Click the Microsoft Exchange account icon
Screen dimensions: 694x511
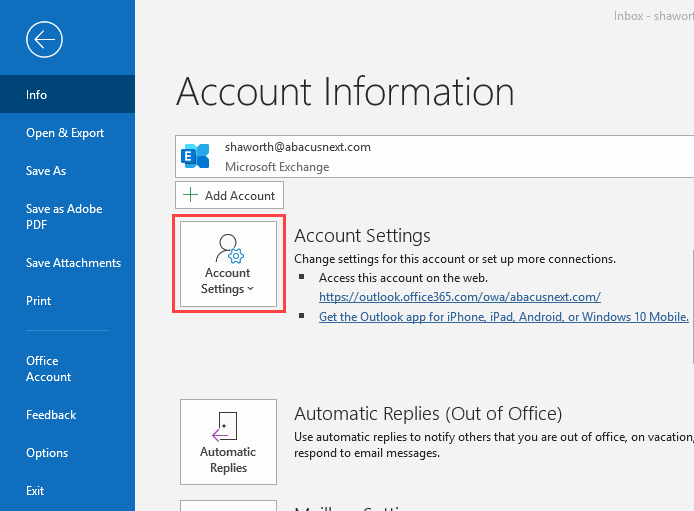tap(195, 156)
